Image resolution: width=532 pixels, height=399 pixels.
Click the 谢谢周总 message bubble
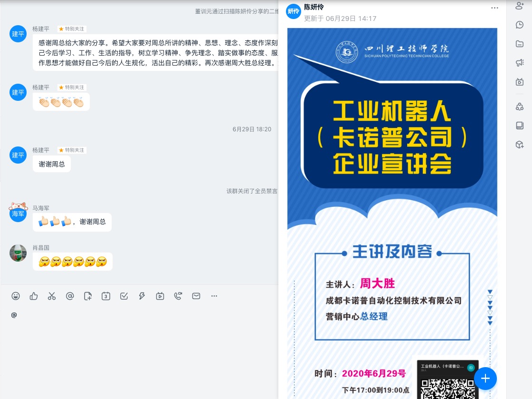[x=52, y=164]
